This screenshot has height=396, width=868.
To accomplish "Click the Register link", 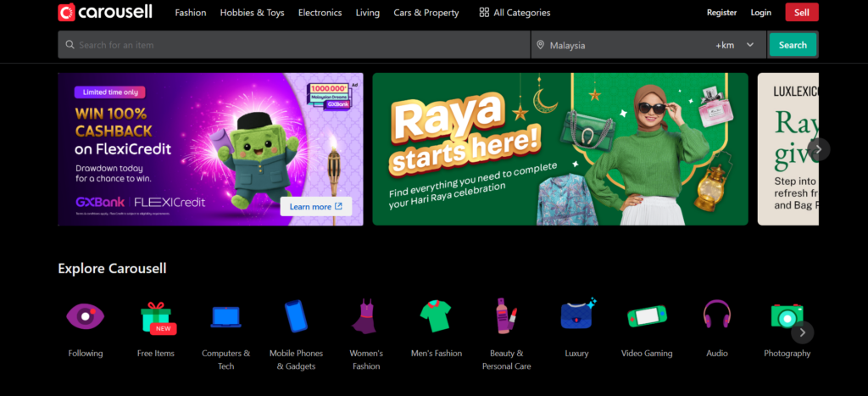I will click(x=722, y=12).
